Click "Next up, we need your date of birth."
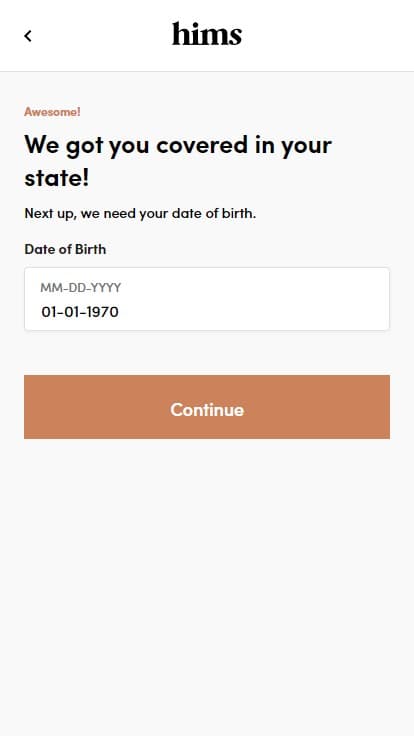Viewport: 414px width, 736px height. (x=140, y=214)
